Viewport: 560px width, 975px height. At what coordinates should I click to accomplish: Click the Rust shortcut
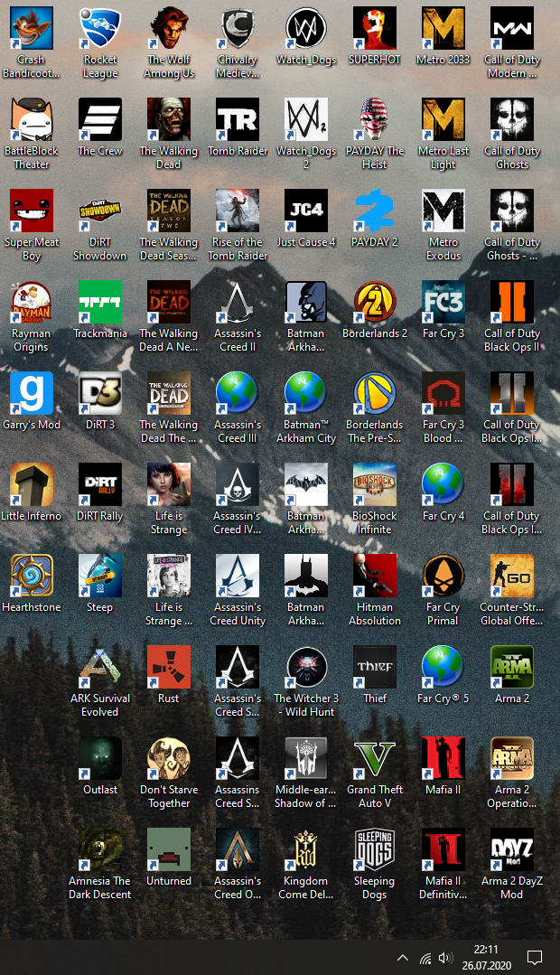click(x=169, y=668)
